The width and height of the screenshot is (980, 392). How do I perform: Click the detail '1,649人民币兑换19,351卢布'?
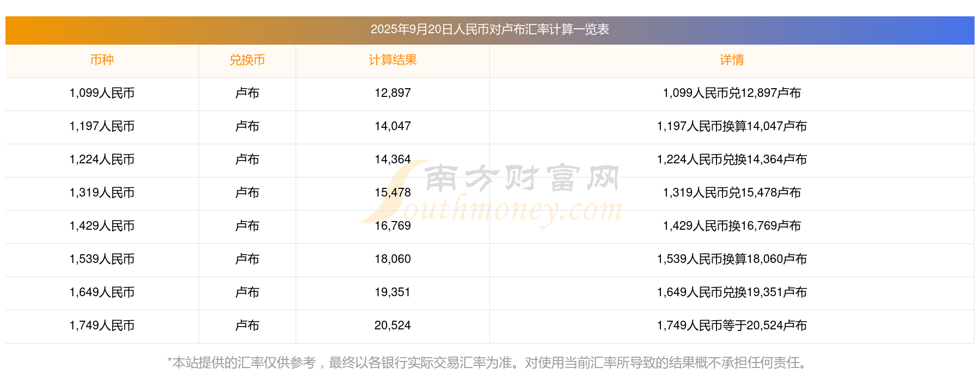click(732, 292)
